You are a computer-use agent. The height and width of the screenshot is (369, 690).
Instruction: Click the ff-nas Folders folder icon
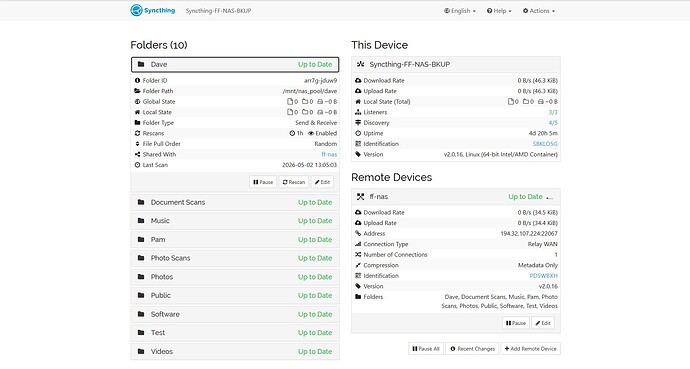pyautogui.click(x=358, y=297)
